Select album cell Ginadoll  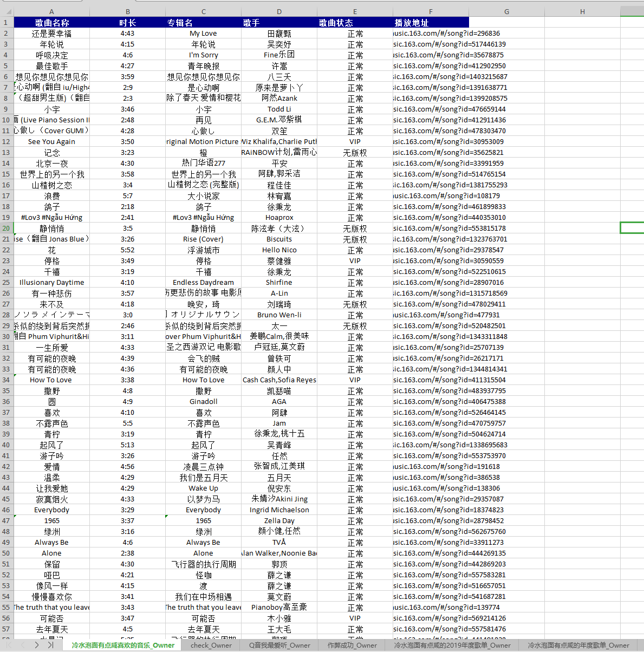pos(204,401)
